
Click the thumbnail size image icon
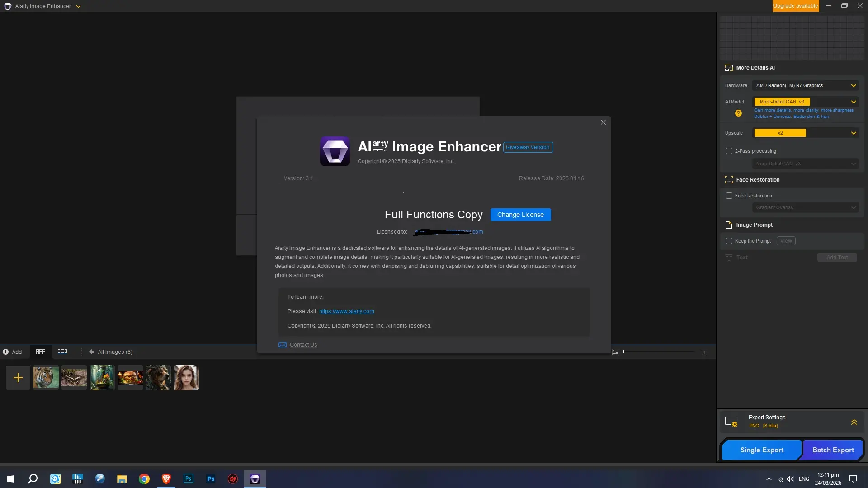[x=616, y=352]
